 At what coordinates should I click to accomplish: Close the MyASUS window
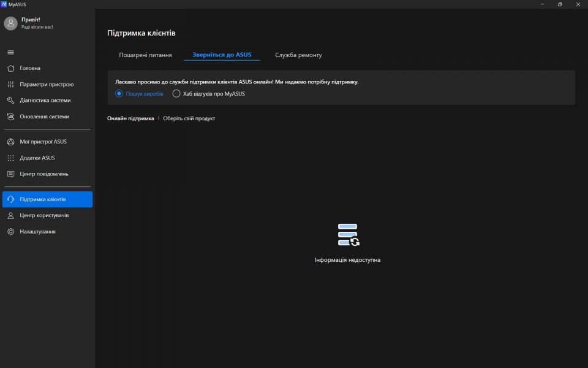(578, 4)
